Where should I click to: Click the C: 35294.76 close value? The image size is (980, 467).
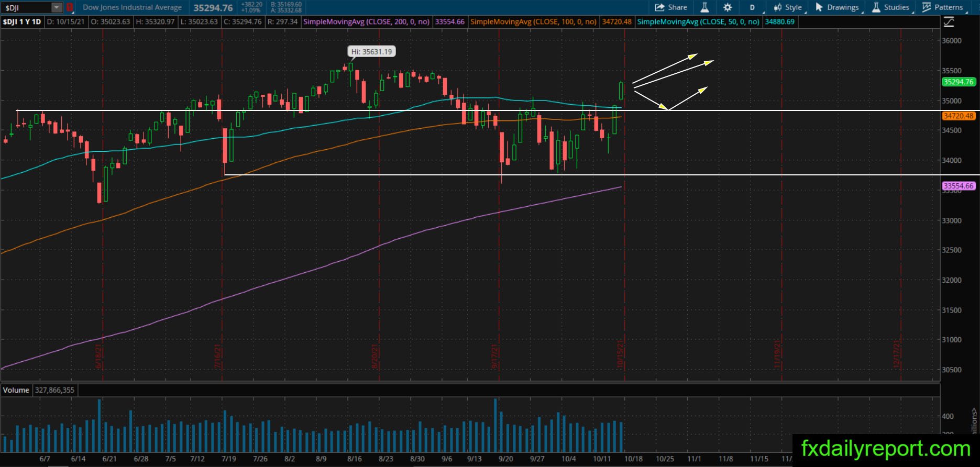243,22
